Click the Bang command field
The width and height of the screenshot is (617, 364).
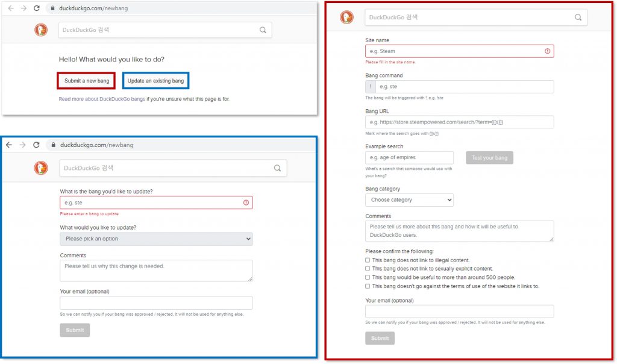tap(465, 87)
